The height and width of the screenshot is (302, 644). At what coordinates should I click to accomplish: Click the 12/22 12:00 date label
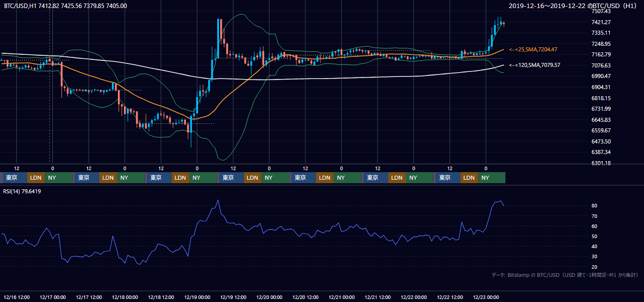click(x=450, y=297)
